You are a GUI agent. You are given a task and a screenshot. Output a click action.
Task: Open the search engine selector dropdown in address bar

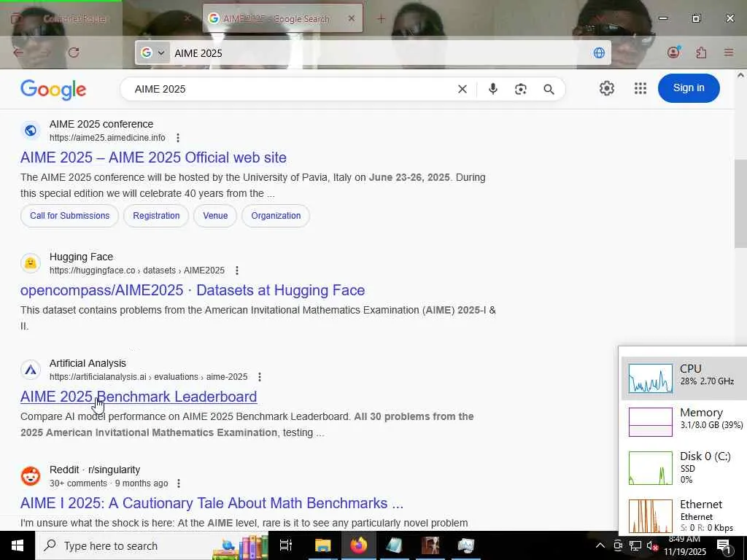click(153, 52)
